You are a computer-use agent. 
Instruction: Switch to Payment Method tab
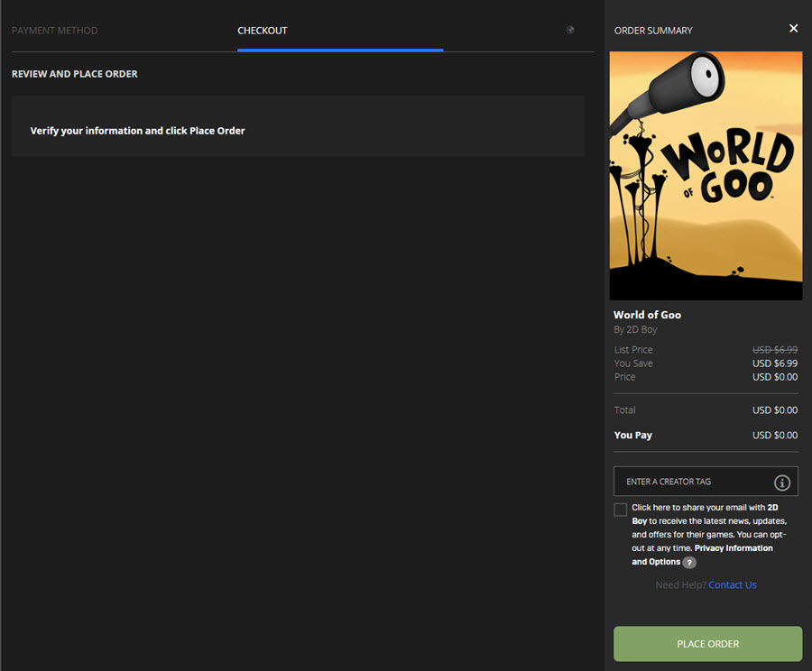54,31
